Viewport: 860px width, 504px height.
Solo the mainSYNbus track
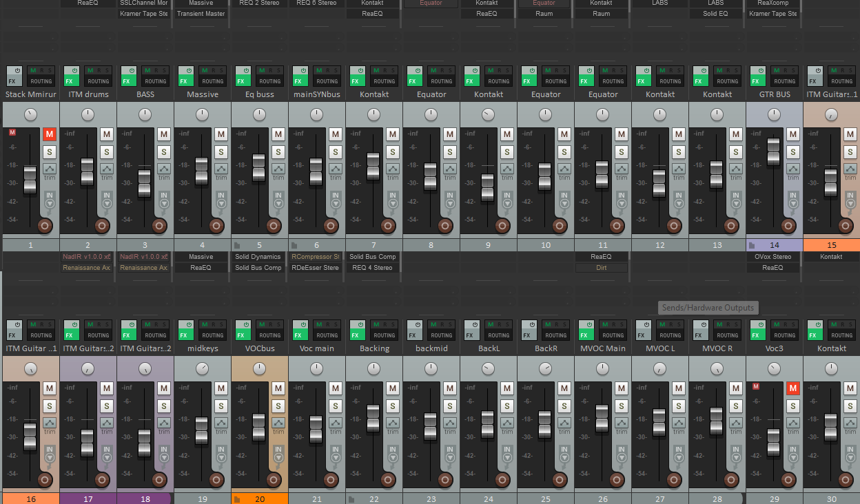pos(335,151)
